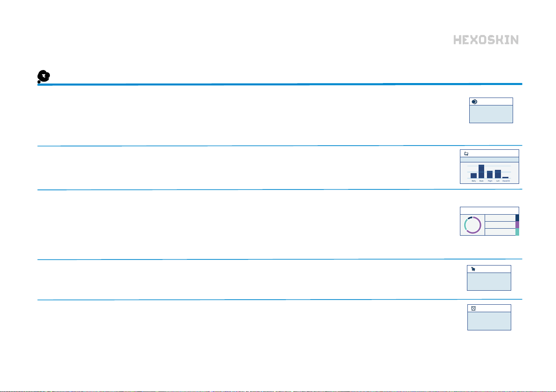Click the light-blue body under alarm clock
556x392 pixels.
pyautogui.click(x=489, y=321)
